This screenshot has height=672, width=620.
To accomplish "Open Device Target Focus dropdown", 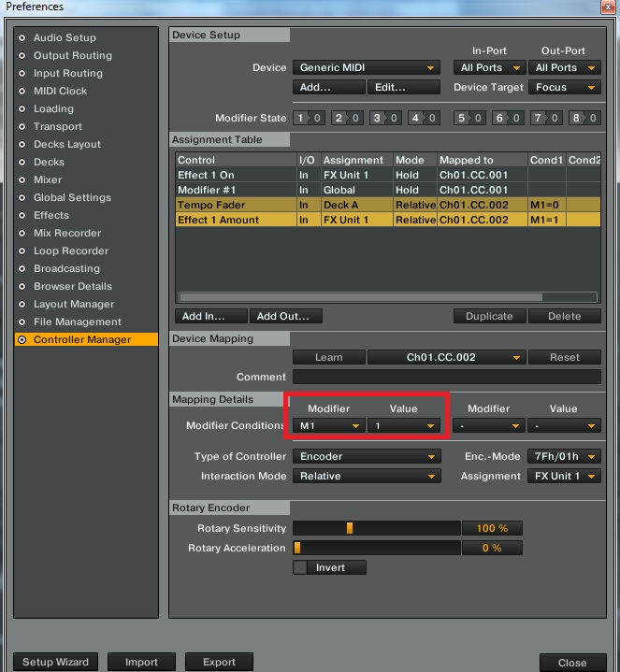I will [x=564, y=88].
